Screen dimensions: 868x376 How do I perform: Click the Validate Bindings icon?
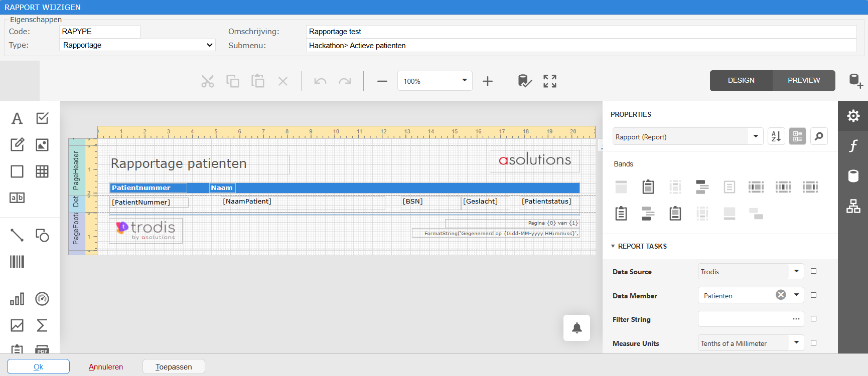pos(525,81)
